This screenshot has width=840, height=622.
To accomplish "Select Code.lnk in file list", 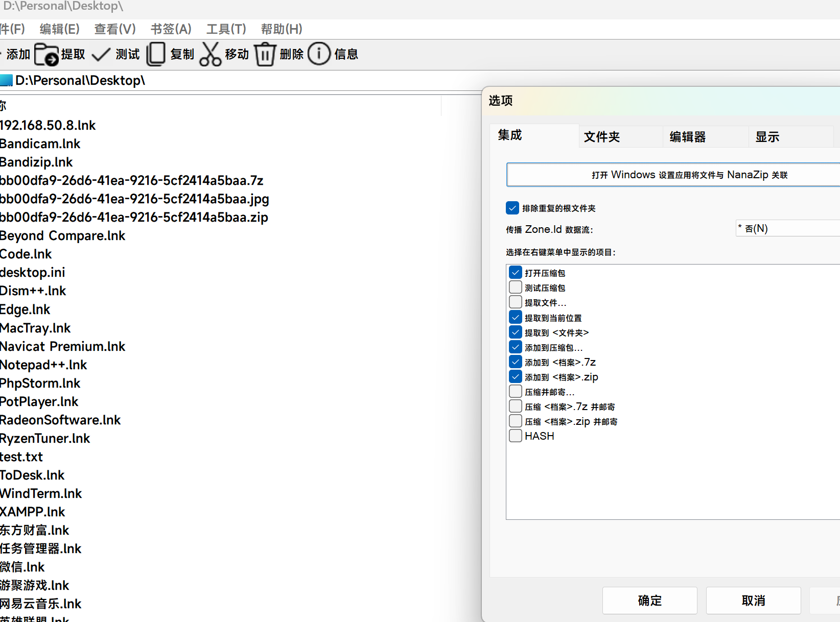I will point(26,254).
